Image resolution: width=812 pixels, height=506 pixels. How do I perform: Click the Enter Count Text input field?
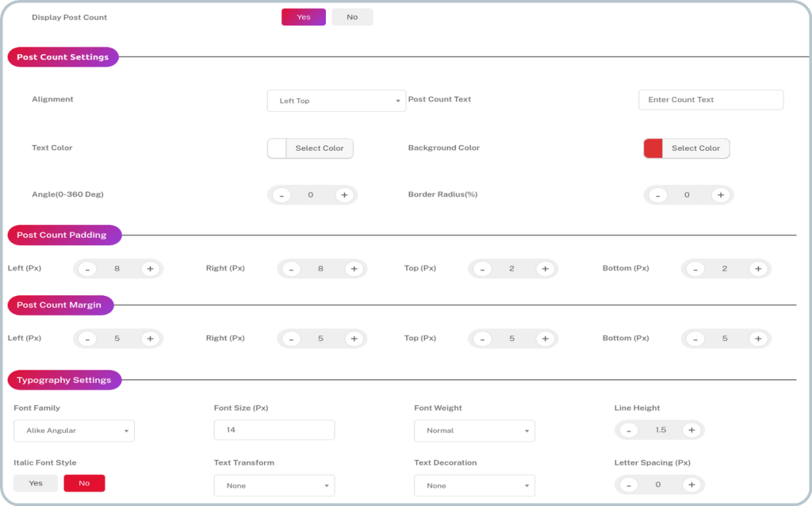[x=710, y=100]
